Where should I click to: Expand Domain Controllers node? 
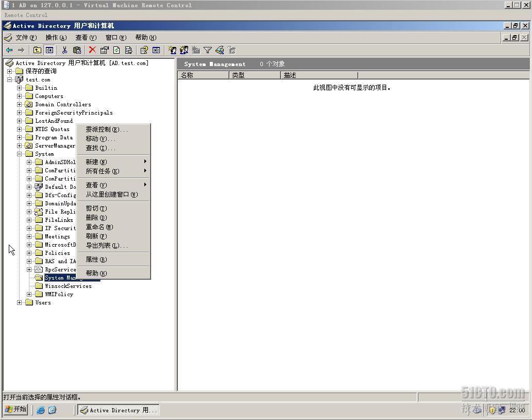click(x=20, y=105)
